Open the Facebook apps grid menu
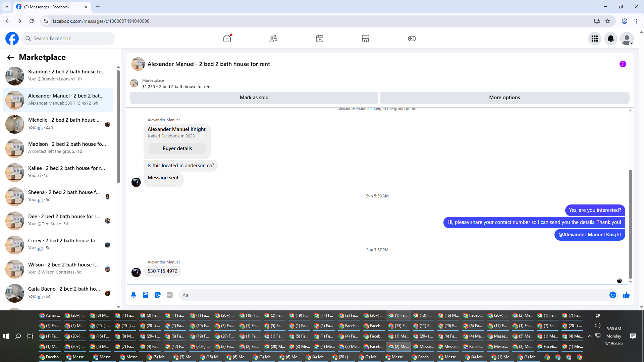644x362 pixels. (x=594, y=39)
